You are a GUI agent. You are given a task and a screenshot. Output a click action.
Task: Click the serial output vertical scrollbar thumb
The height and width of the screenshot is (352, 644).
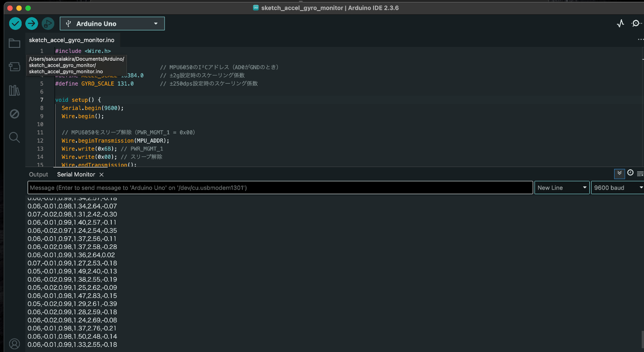pyautogui.click(x=643, y=340)
